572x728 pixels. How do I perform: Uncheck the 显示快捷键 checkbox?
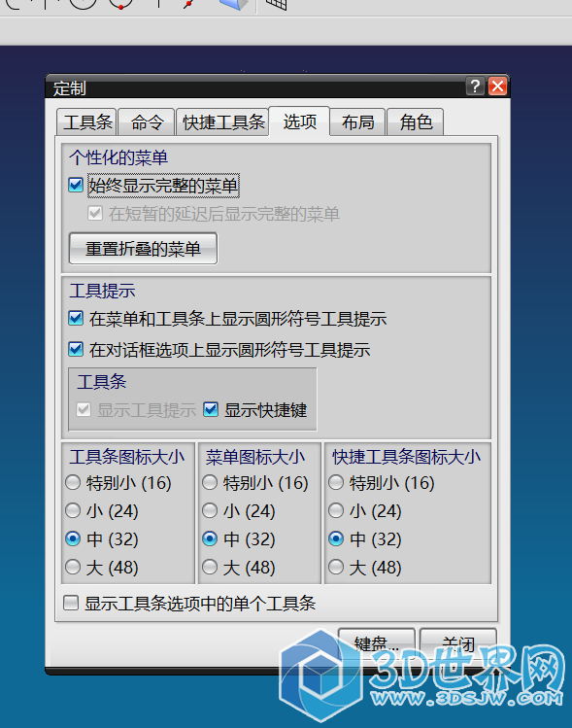[x=211, y=409]
